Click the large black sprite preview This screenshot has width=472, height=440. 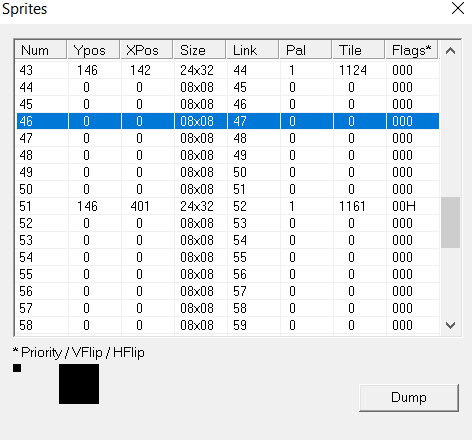pyautogui.click(x=79, y=384)
